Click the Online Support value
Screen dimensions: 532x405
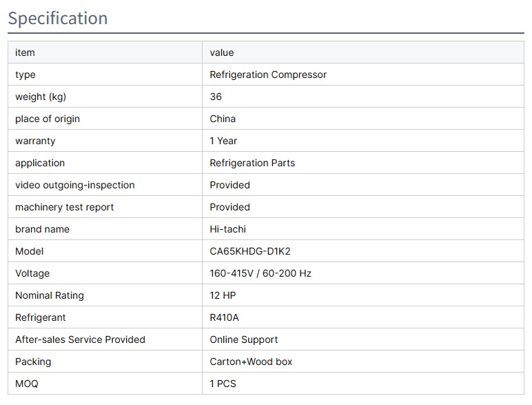point(244,339)
